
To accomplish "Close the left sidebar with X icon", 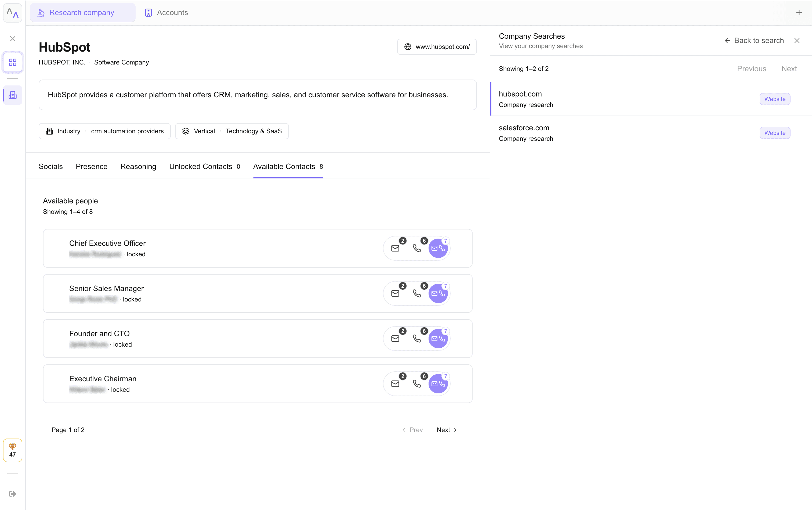I will 12,39.
